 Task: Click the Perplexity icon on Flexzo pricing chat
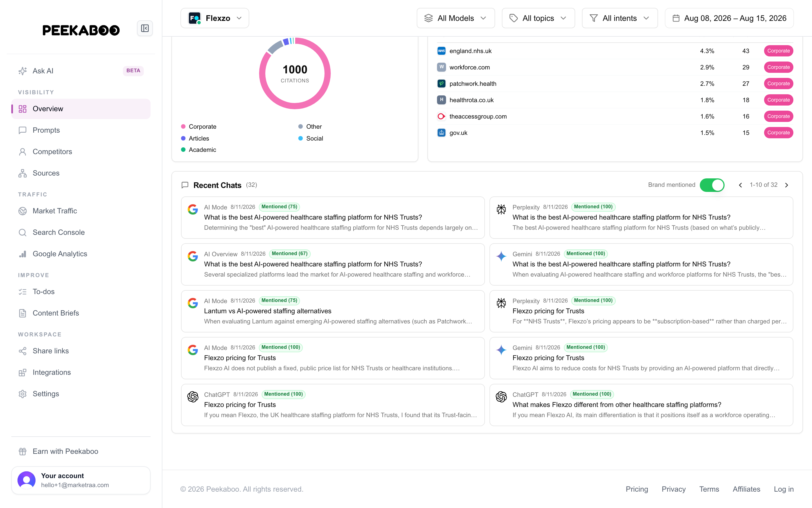tap(501, 303)
